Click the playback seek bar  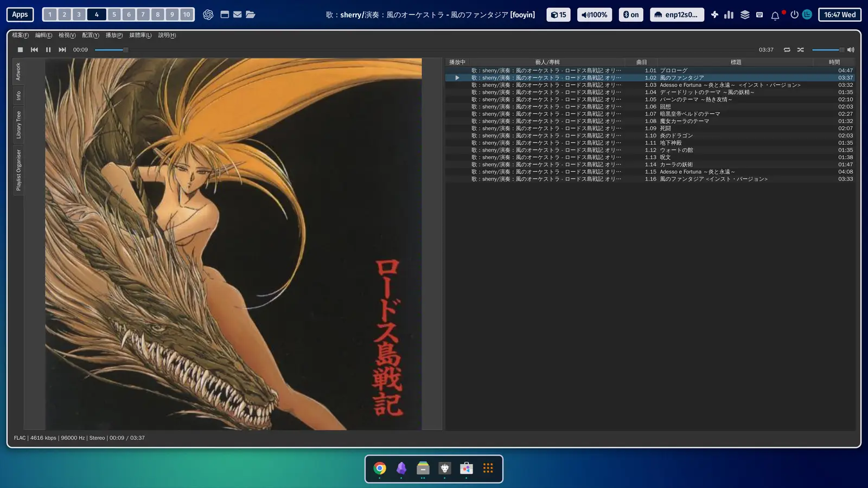[x=424, y=49]
